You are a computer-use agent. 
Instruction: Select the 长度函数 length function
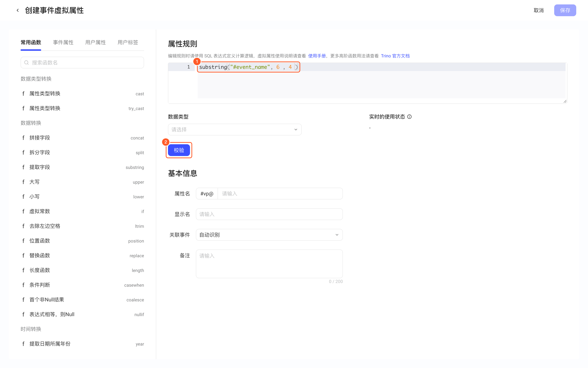click(x=82, y=270)
